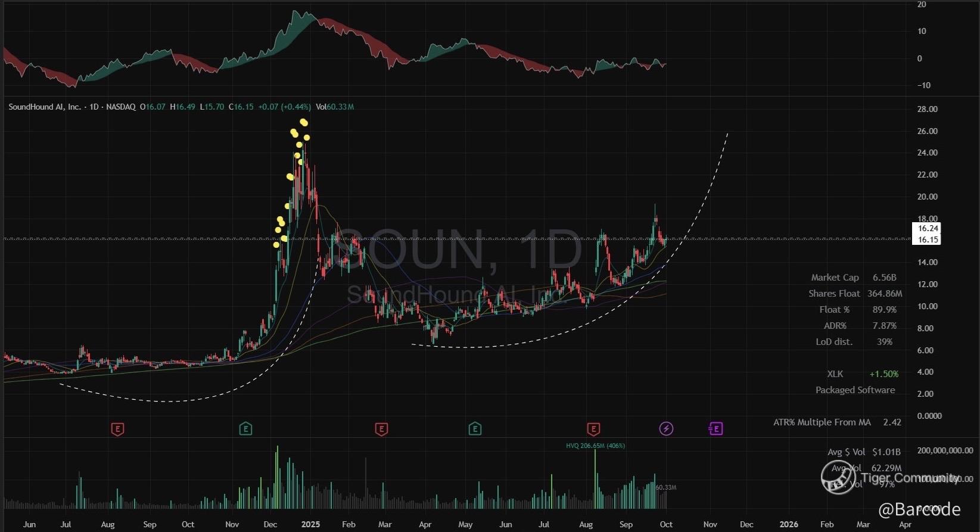The height and width of the screenshot is (532, 980).
Task: Open the purple lightning event icon
Action: (666, 429)
